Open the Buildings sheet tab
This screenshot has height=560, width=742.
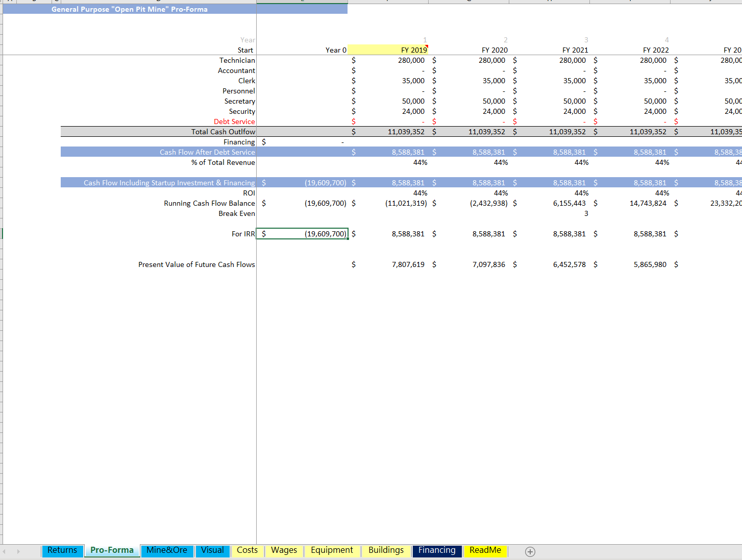386,550
